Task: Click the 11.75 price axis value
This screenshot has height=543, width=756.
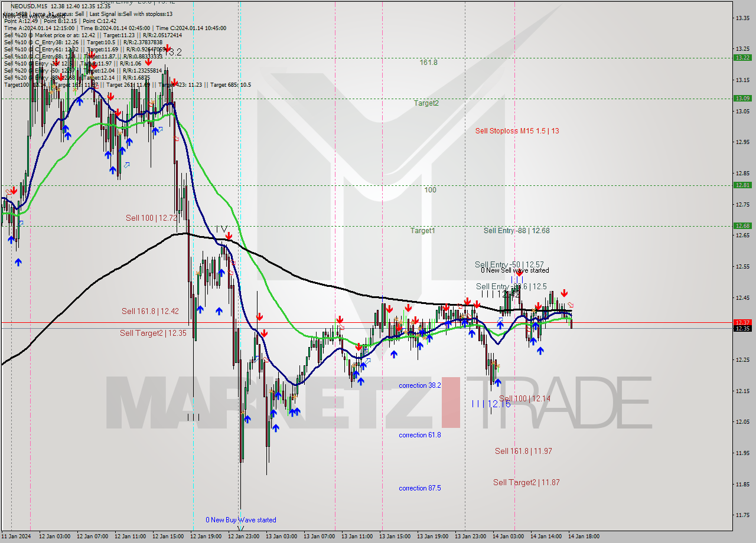Action: coord(742,515)
